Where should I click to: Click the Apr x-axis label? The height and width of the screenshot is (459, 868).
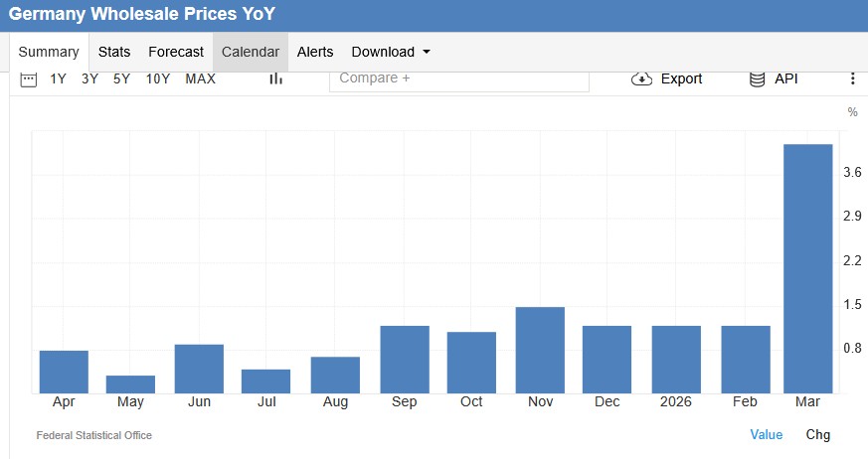64,402
